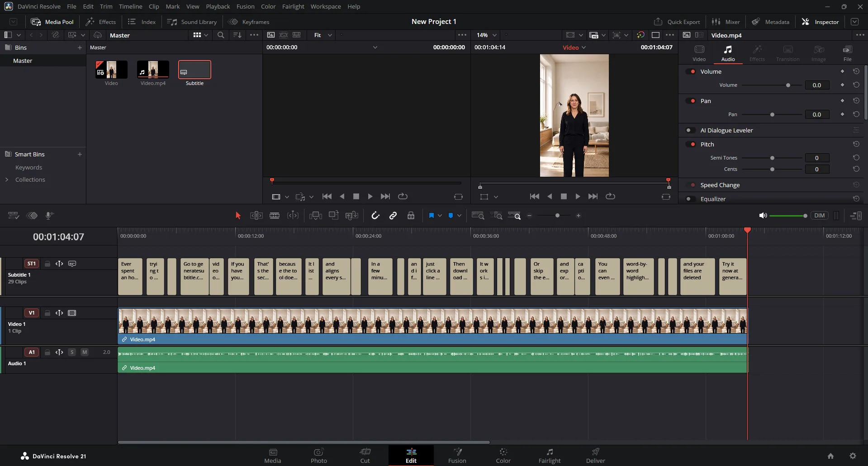This screenshot has height=466, width=868.
Task: Open Timeline View Options icon
Action: point(14,216)
